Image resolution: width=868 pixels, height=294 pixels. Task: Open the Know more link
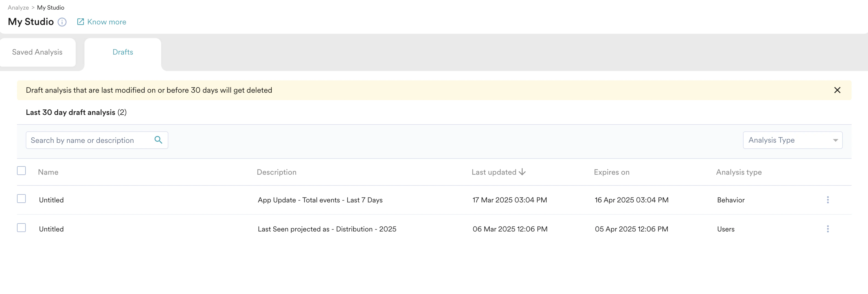point(106,21)
